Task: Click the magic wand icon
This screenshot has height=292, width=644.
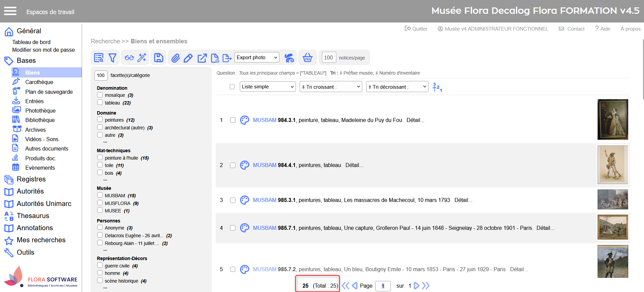Action: pos(142,57)
